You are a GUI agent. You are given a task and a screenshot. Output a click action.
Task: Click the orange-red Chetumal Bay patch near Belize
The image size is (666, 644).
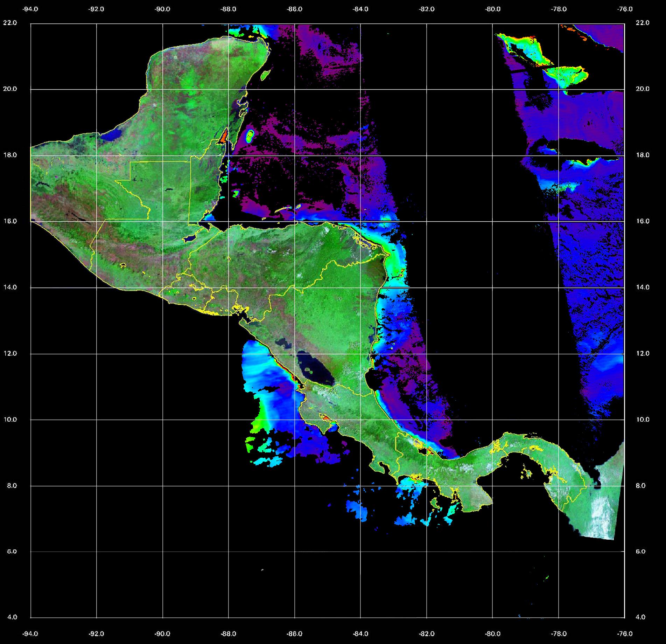pyautogui.click(x=223, y=137)
